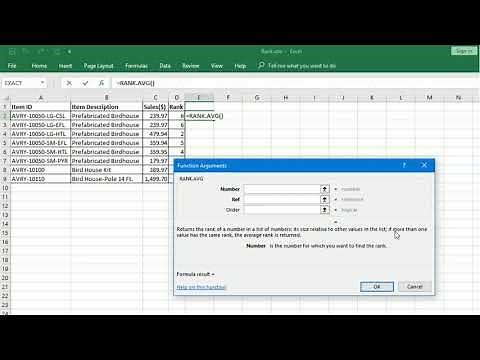Screen dimensions: 480x360
Task: Click the Ref argument input field
Action: click(282, 199)
